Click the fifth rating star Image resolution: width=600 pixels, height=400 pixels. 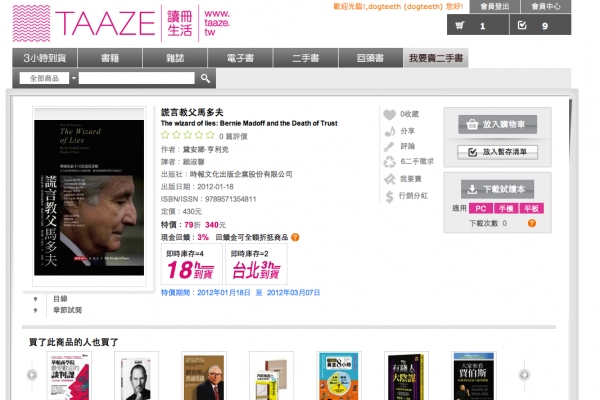(210, 135)
